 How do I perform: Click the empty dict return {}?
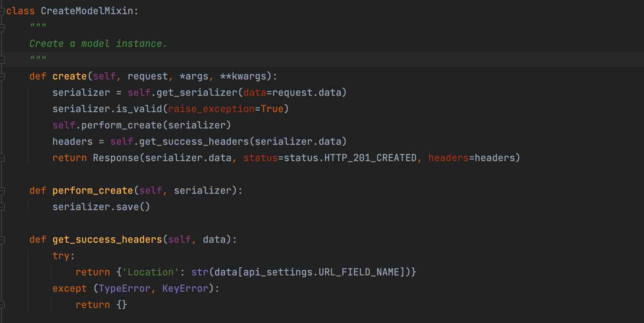pos(122,305)
